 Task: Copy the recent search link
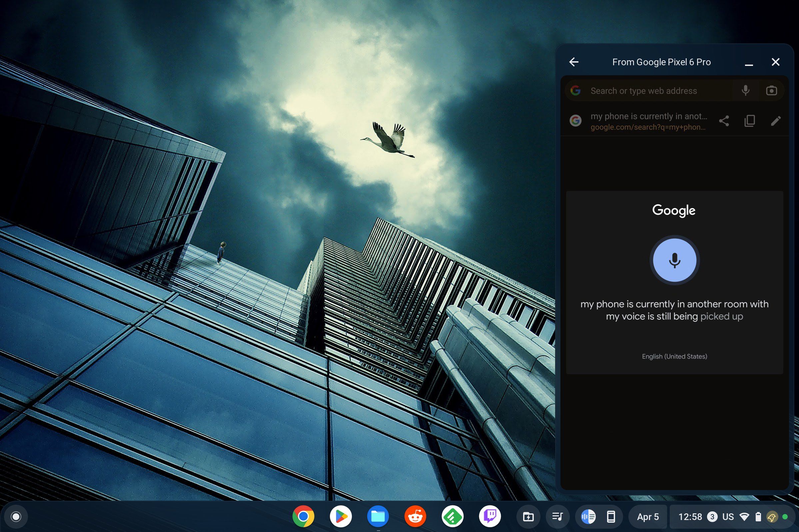(750, 121)
